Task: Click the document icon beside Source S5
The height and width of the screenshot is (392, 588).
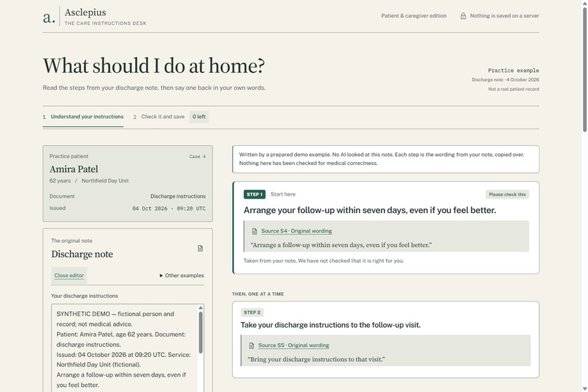Action: pos(251,345)
